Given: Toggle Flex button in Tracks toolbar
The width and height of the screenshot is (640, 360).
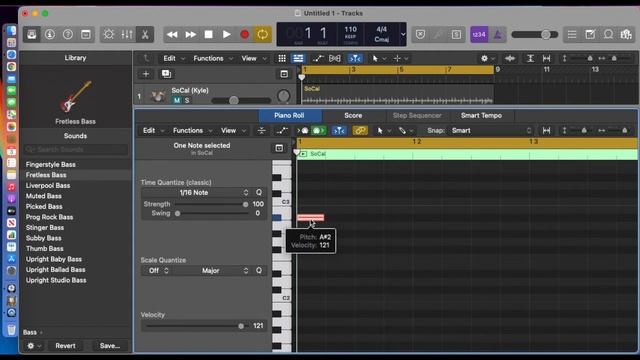Looking at the screenshot, I should click(335, 58).
